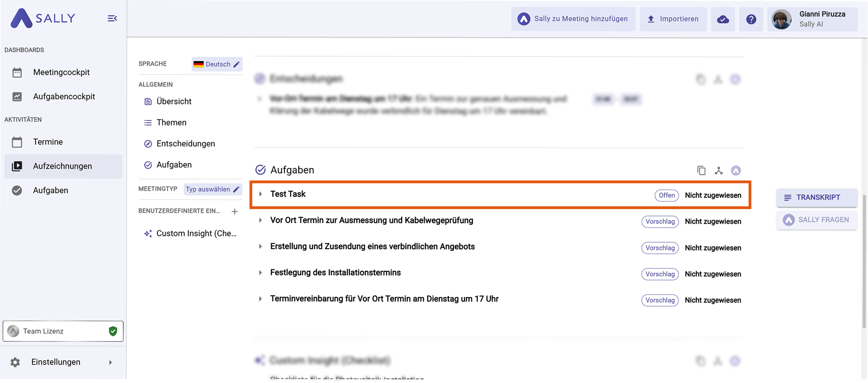Screen dimensions: 868x383
Task: Expand the Test Task row
Action: pyautogui.click(x=260, y=194)
